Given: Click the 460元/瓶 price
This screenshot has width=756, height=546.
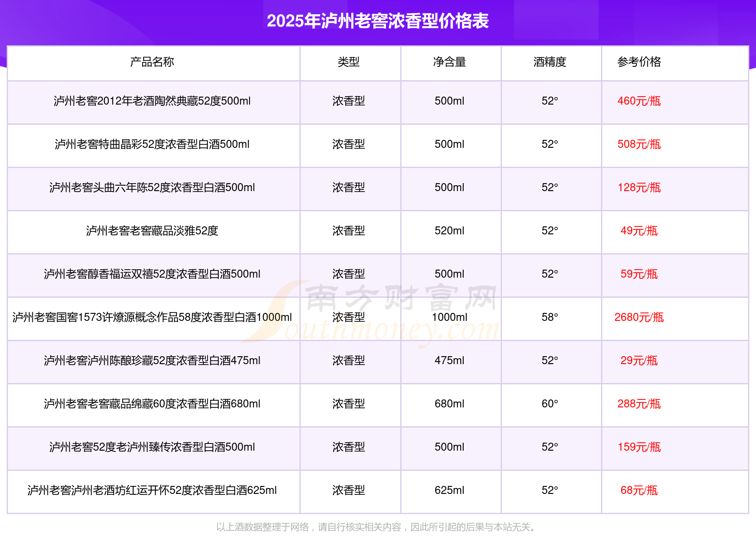Looking at the screenshot, I should click(x=639, y=101).
